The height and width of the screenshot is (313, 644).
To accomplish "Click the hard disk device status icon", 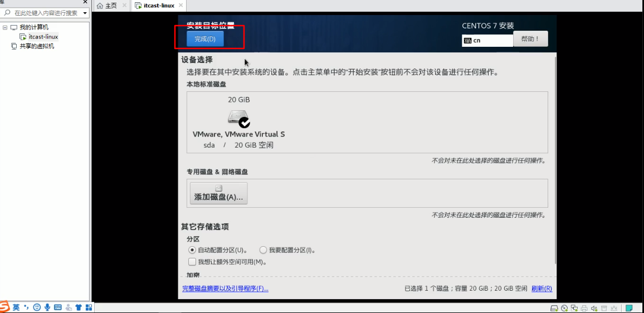I will point(554,308).
